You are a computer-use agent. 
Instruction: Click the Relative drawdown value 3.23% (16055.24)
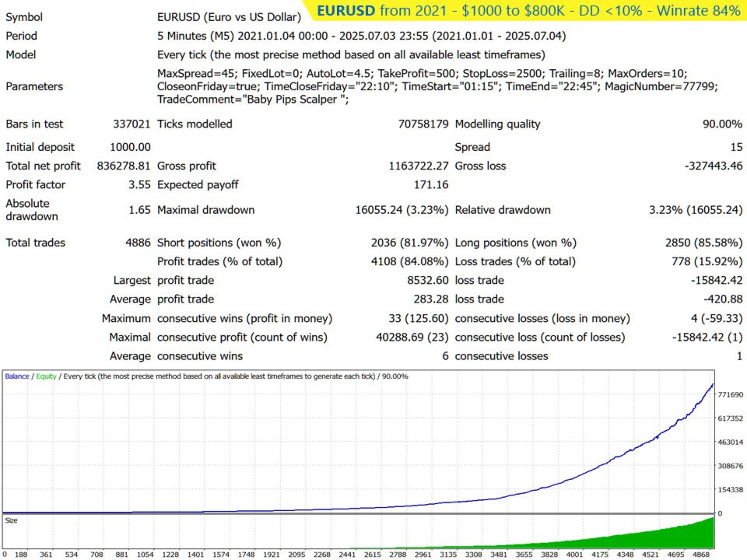click(696, 210)
